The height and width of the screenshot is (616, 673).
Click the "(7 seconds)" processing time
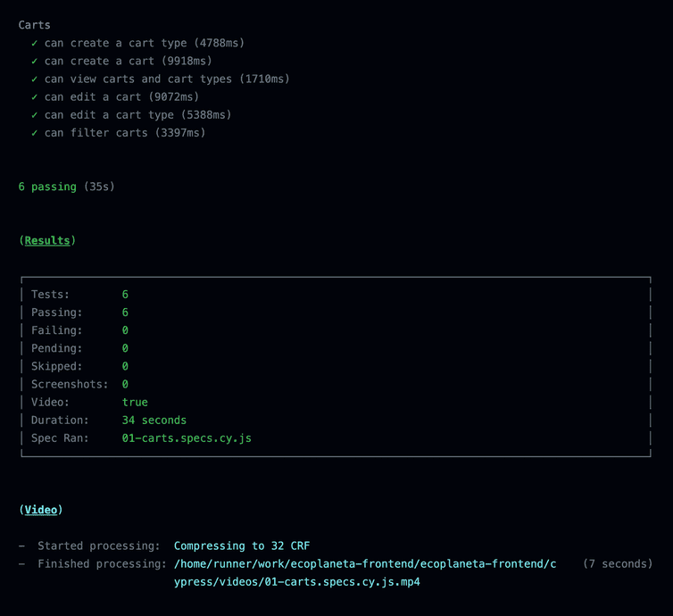point(617,563)
